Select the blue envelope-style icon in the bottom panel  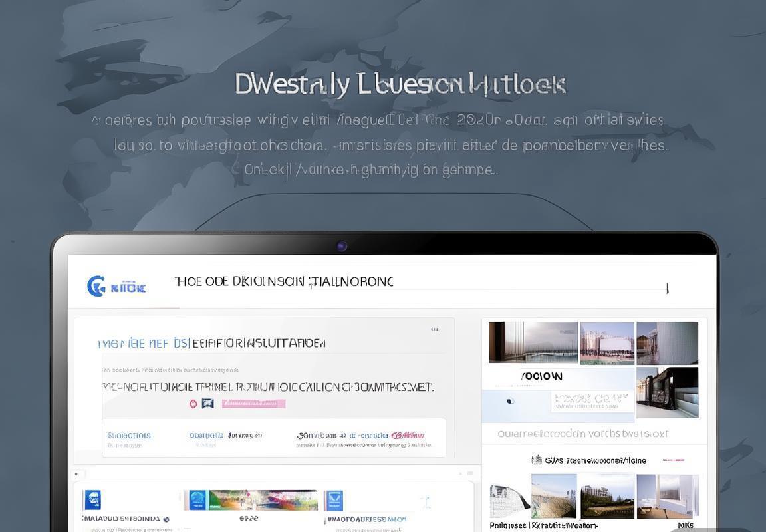(x=334, y=500)
